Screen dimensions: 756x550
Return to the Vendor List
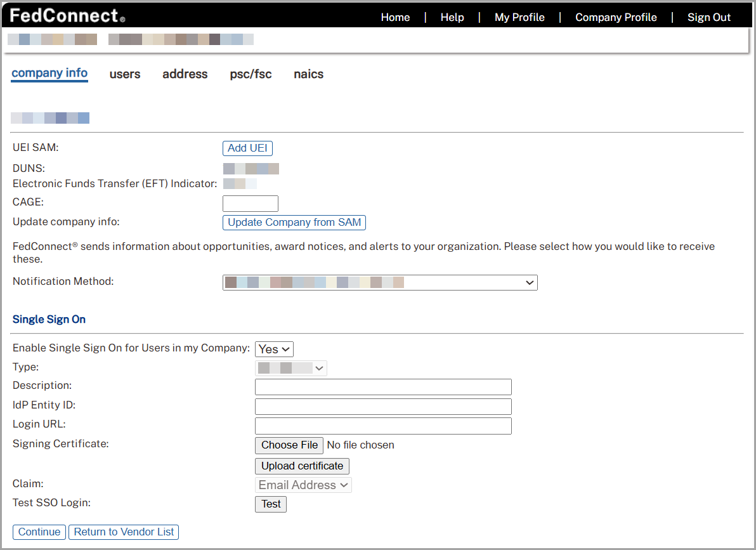pyautogui.click(x=123, y=532)
